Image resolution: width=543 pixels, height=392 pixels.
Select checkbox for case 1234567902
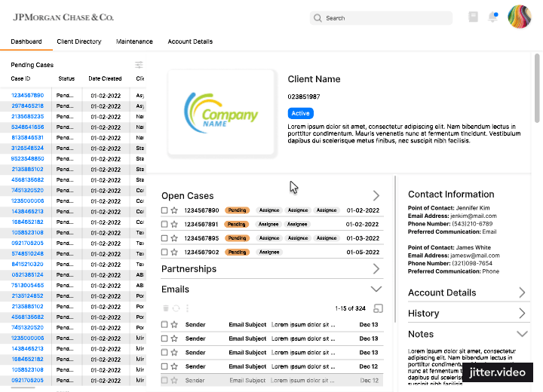click(x=164, y=252)
